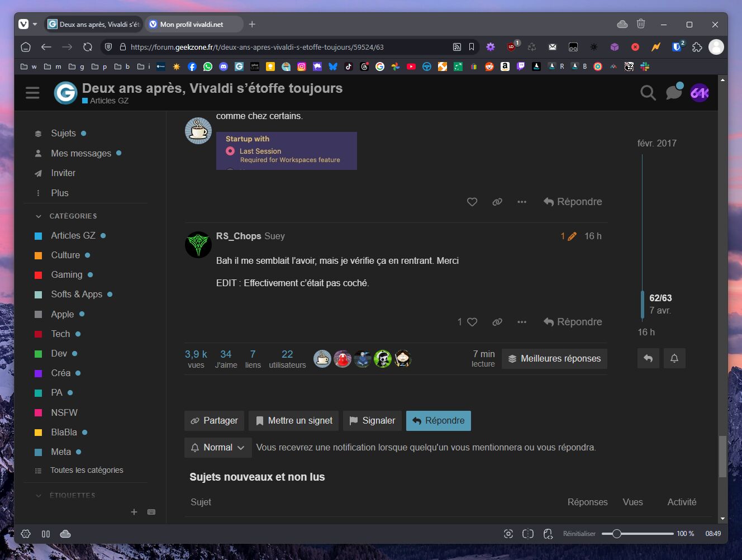Image resolution: width=742 pixels, height=560 pixels.
Task: Click Mettre un signet button
Action: (x=293, y=421)
